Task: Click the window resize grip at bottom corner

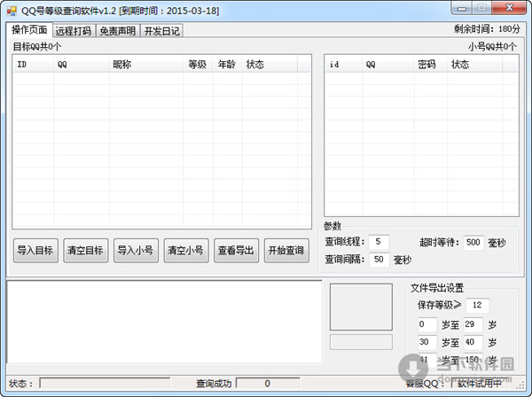Action: (520, 385)
